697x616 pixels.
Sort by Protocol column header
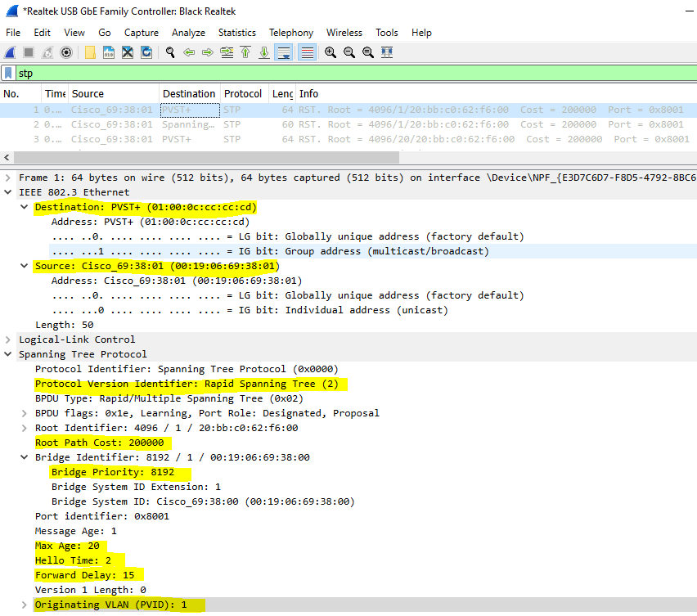(x=245, y=94)
